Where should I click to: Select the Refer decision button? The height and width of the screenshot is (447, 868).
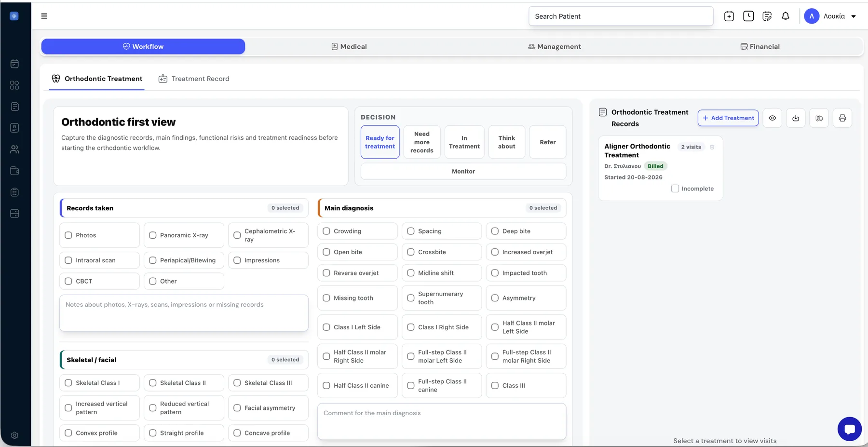[x=548, y=142]
